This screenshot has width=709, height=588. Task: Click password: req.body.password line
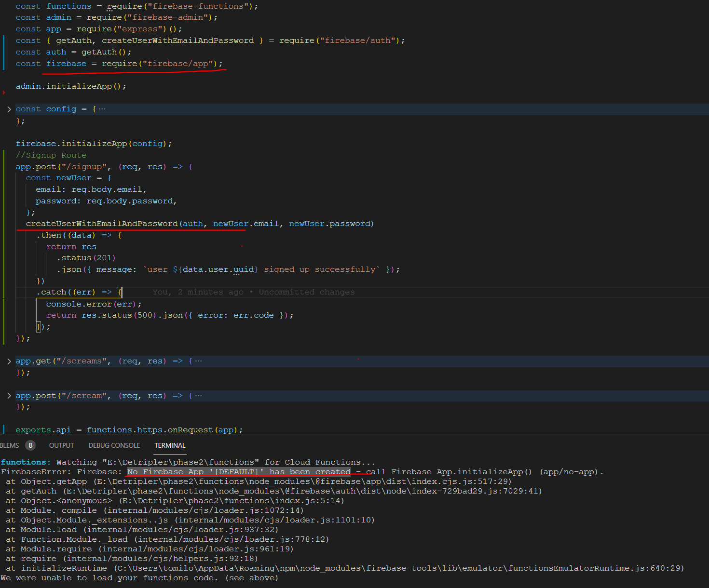[x=106, y=201]
